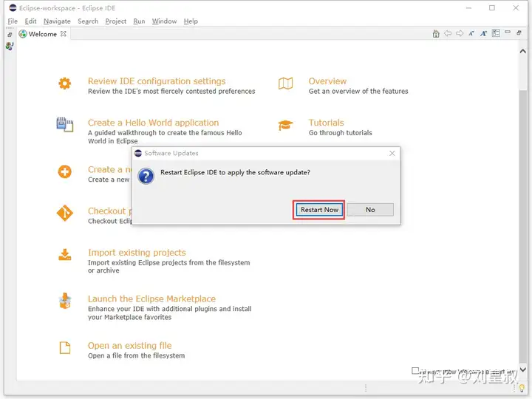Click the Home icon in Welcome toolbar
This screenshot has height=399, width=532.
(x=436, y=33)
